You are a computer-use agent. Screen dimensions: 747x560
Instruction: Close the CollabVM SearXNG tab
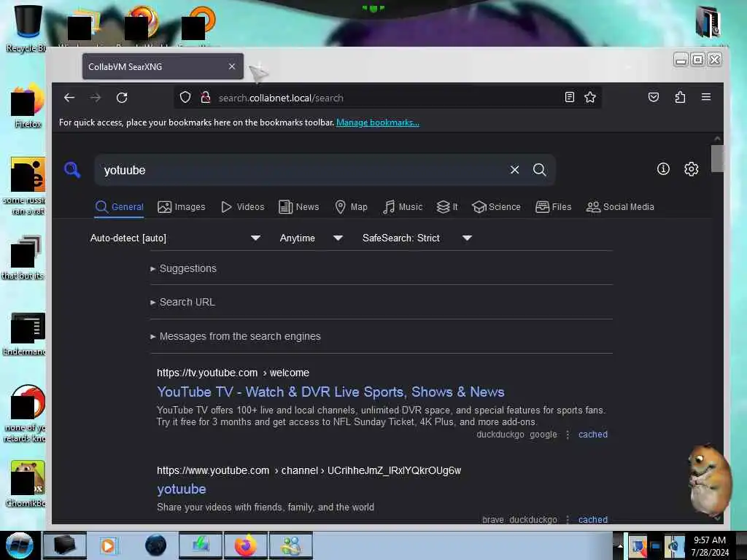pyautogui.click(x=232, y=66)
